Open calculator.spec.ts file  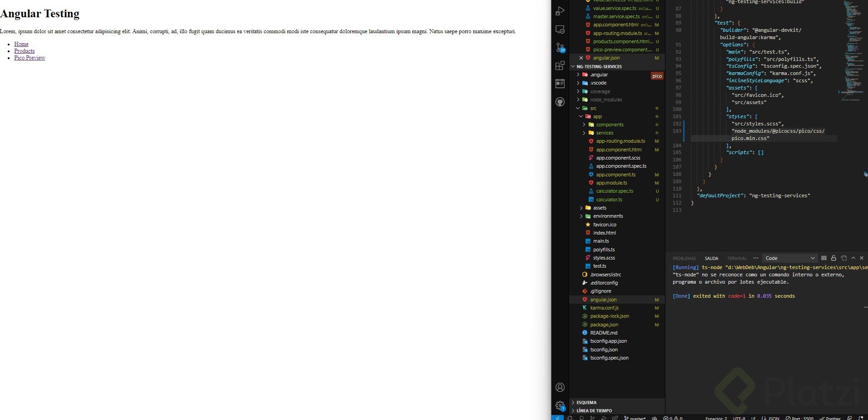pyautogui.click(x=617, y=191)
